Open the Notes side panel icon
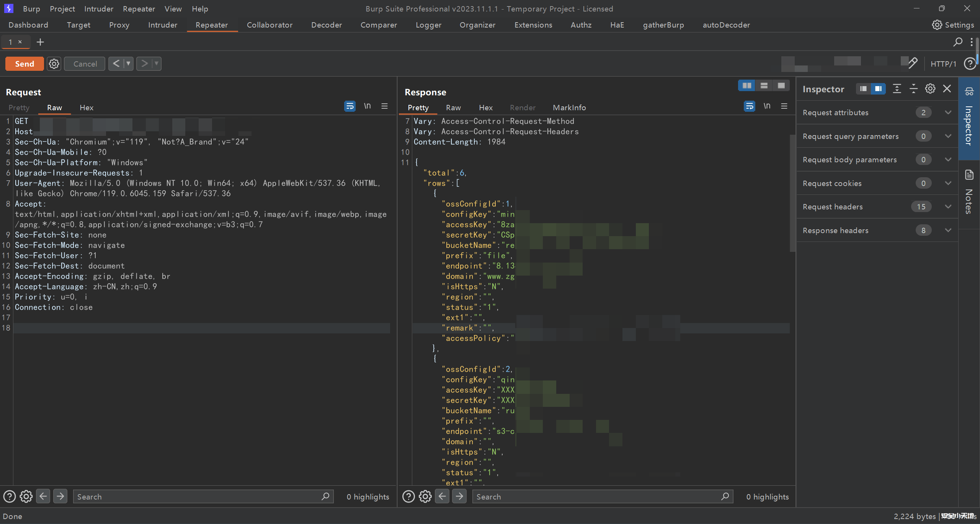Image resolution: width=980 pixels, height=524 pixels. click(969, 175)
